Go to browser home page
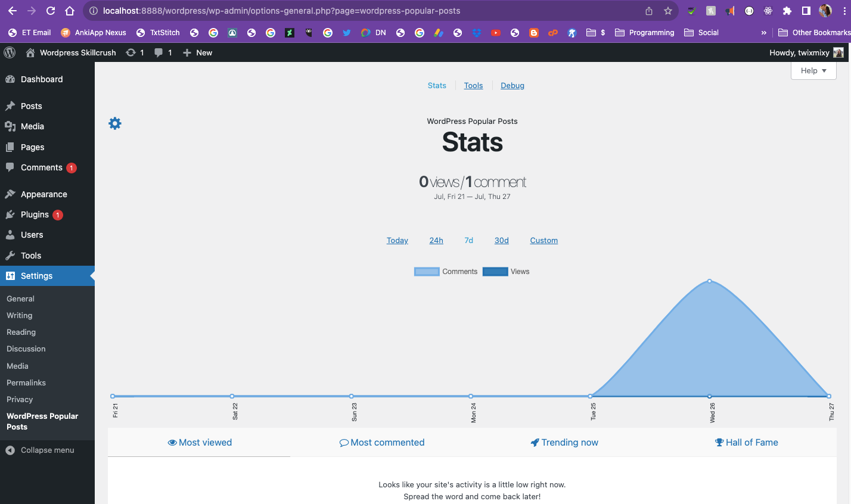Image resolution: width=851 pixels, height=504 pixels. [x=70, y=11]
